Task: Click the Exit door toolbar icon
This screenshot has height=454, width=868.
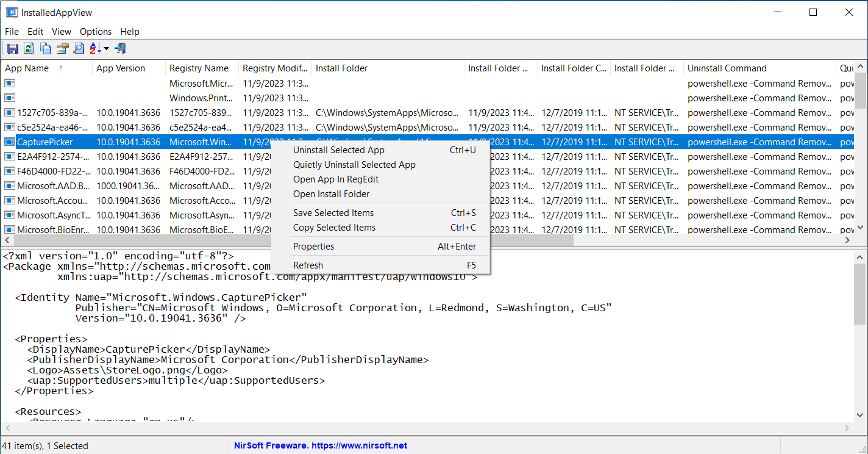Action: 120,49
